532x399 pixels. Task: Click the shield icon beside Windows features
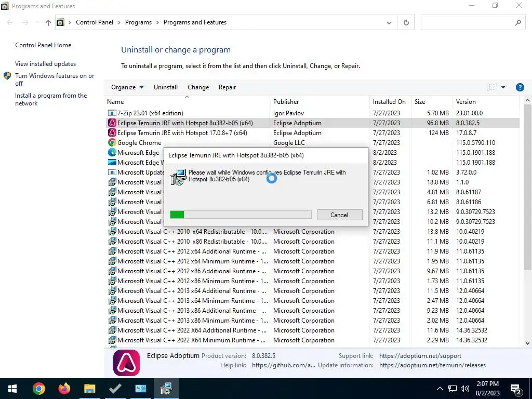point(7,76)
